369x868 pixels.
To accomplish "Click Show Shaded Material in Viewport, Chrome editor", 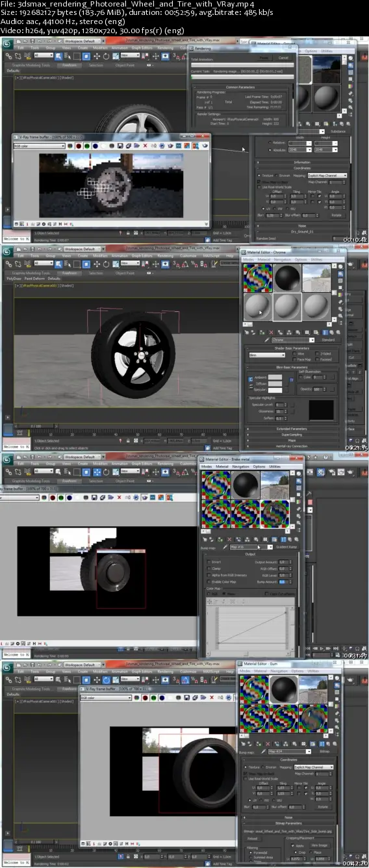I will pos(316,333).
